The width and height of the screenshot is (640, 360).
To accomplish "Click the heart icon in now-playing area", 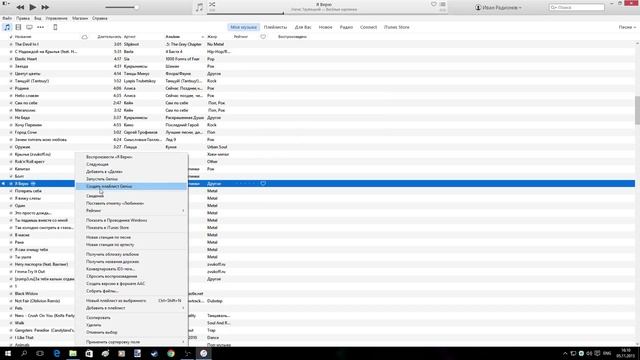I will point(433,4).
